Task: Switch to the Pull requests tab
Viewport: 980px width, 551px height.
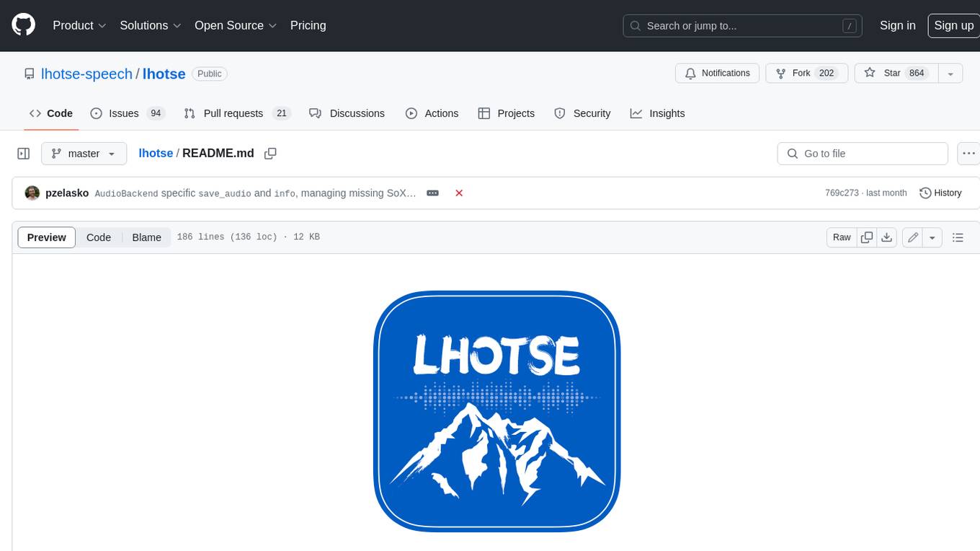Action: pyautogui.click(x=236, y=113)
